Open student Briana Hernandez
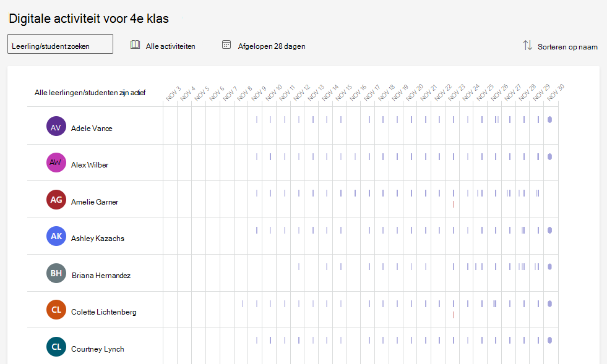Image resolution: width=607 pixels, height=364 pixels. point(101,276)
